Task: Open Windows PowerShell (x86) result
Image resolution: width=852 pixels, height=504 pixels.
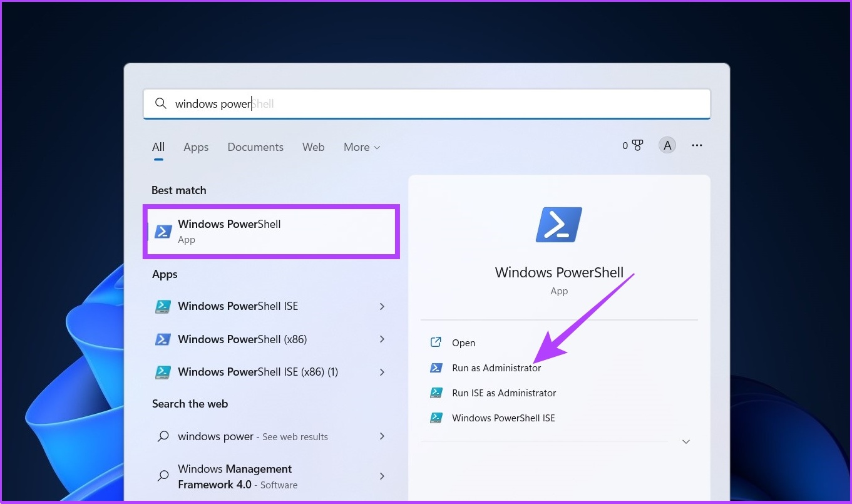Action: point(271,339)
